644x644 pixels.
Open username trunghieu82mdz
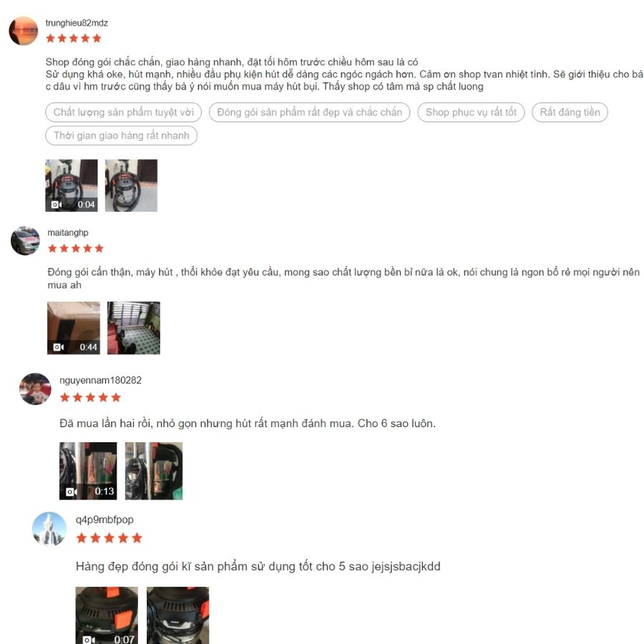[x=77, y=23]
